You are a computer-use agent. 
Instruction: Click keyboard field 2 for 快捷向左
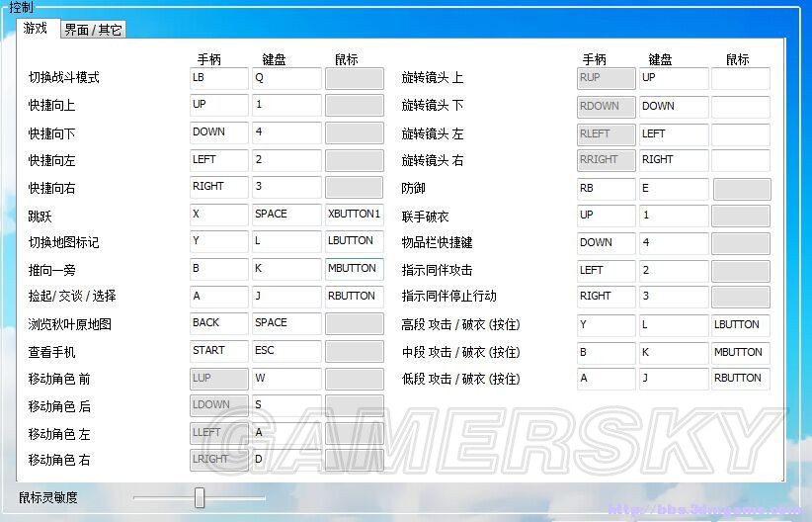(286, 160)
